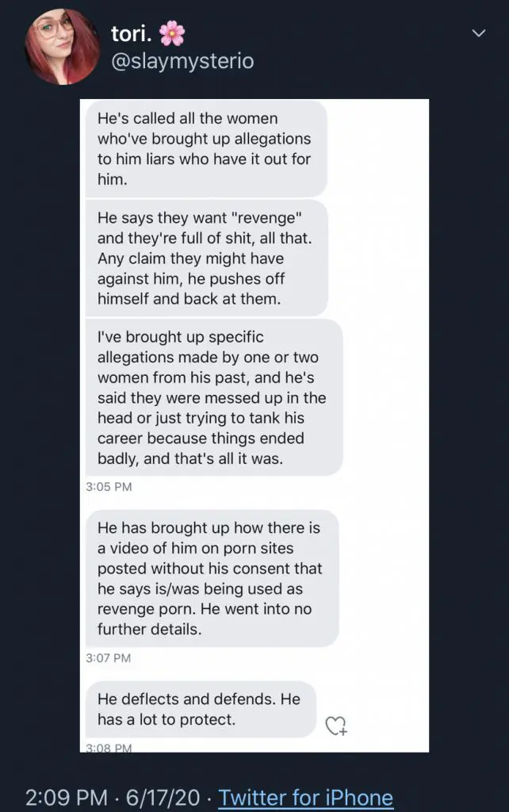Click the "Twitter for iPhone" source link
Image resolution: width=509 pixels, height=812 pixels.
pos(305,796)
